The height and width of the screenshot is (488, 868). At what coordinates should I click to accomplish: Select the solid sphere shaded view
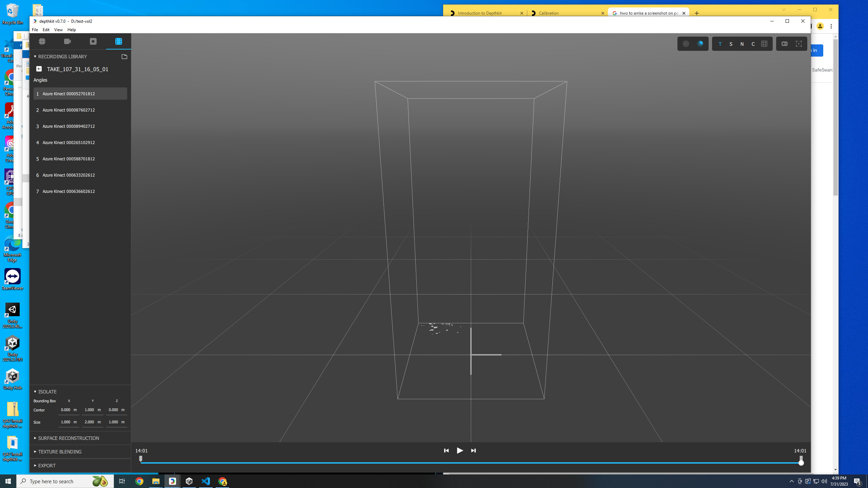700,44
